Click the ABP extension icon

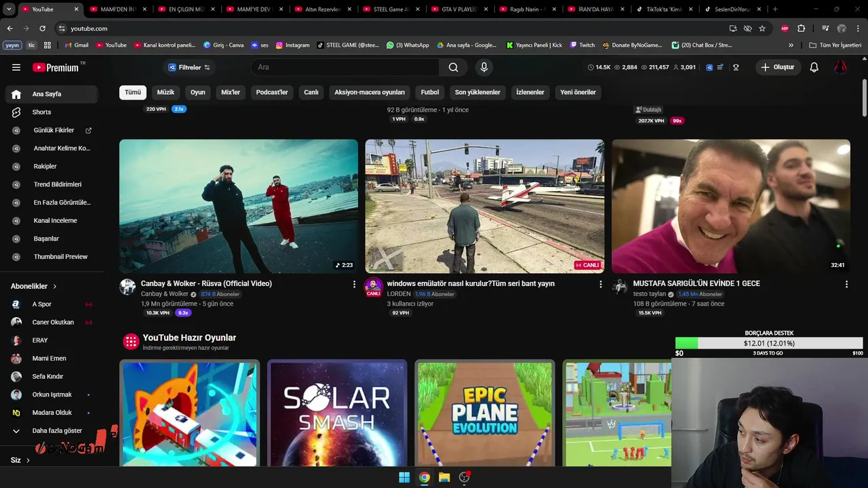pos(785,28)
